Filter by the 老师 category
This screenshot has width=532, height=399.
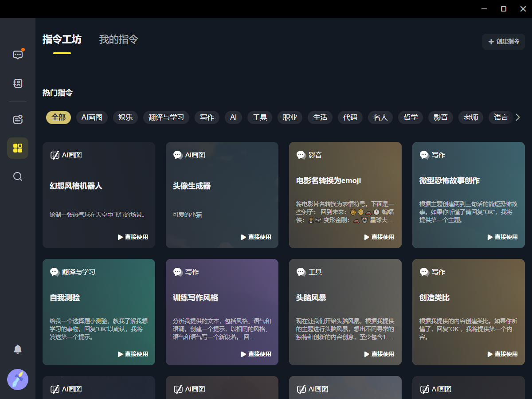point(471,117)
